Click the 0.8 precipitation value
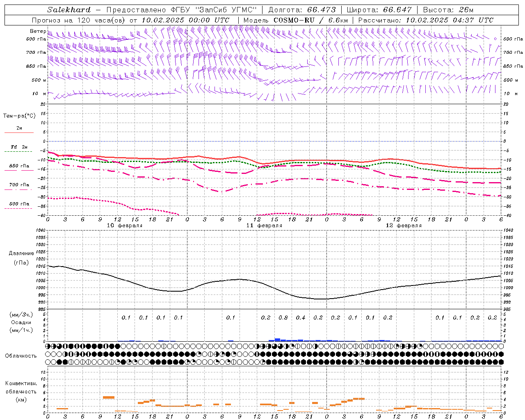The height and width of the screenshot is (420, 525). point(283,317)
